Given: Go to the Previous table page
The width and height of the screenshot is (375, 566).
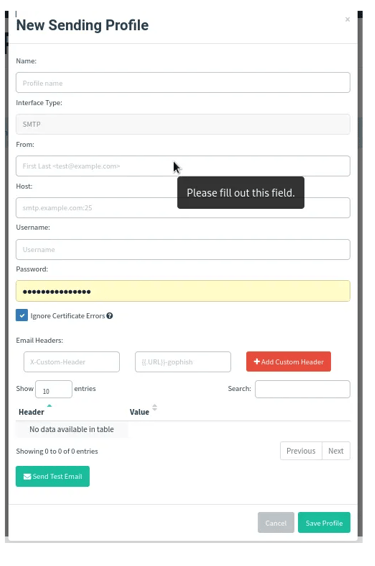Looking at the screenshot, I should point(301,451).
